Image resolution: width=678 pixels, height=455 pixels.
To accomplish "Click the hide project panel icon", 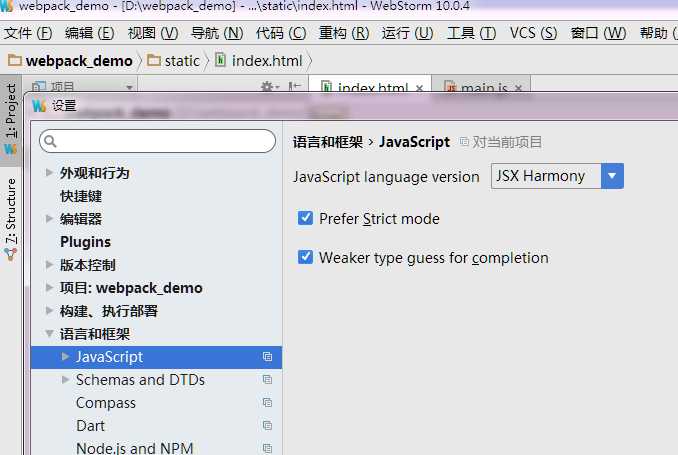I will coord(294,87).
